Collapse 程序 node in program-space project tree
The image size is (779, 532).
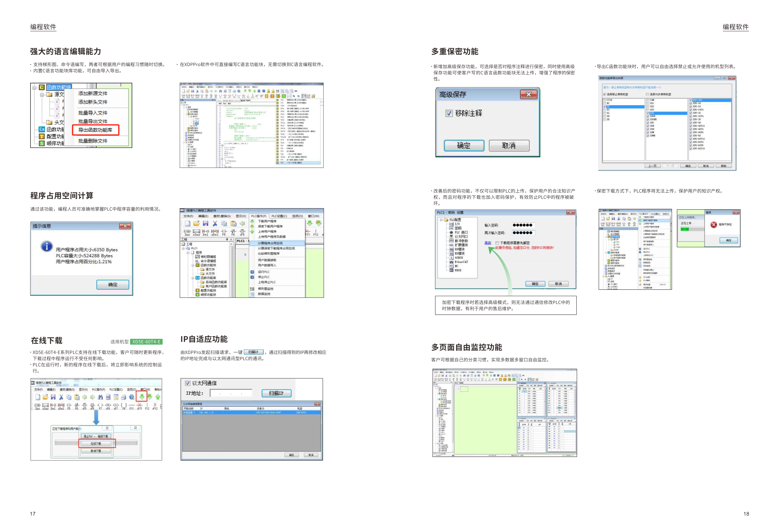[188, 253]
